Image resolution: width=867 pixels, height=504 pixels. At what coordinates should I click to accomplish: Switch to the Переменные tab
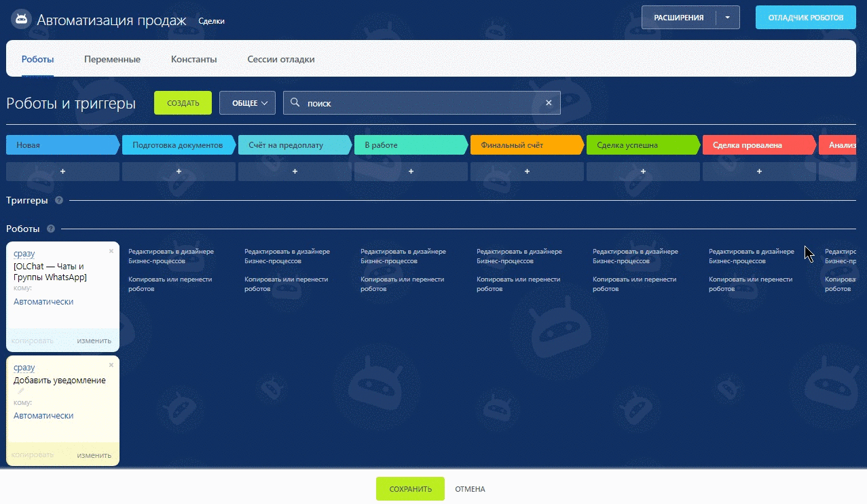click(112, 59)
